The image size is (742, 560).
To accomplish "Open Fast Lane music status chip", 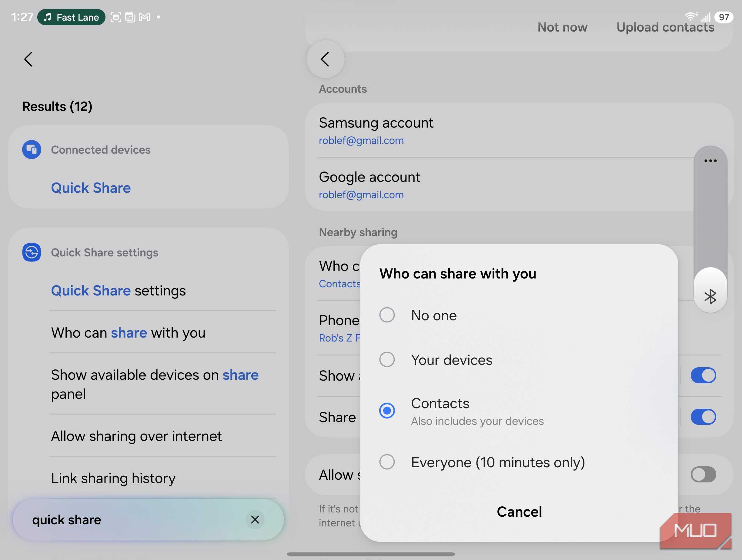I will point(71,17).
